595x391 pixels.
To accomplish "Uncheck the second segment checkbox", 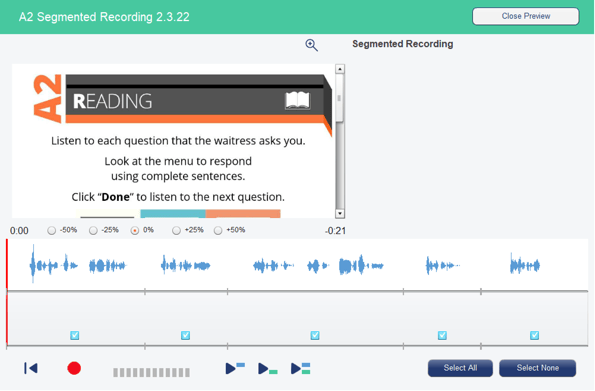I will (x=186, y=335).
